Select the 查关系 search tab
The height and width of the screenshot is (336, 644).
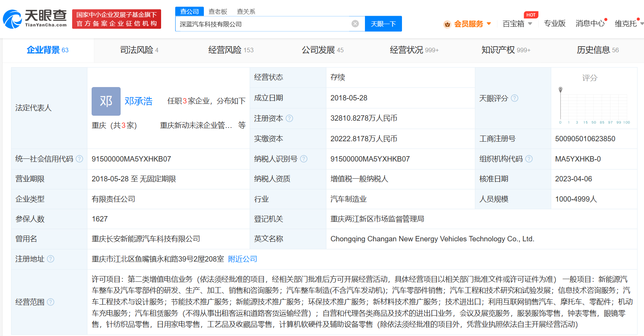tap(246, 11)
